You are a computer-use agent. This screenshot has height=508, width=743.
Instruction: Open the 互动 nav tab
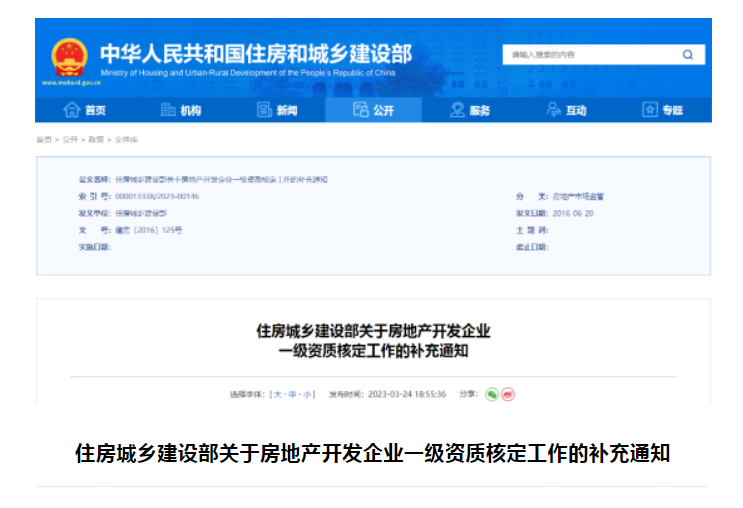click(x=567, y=110)
